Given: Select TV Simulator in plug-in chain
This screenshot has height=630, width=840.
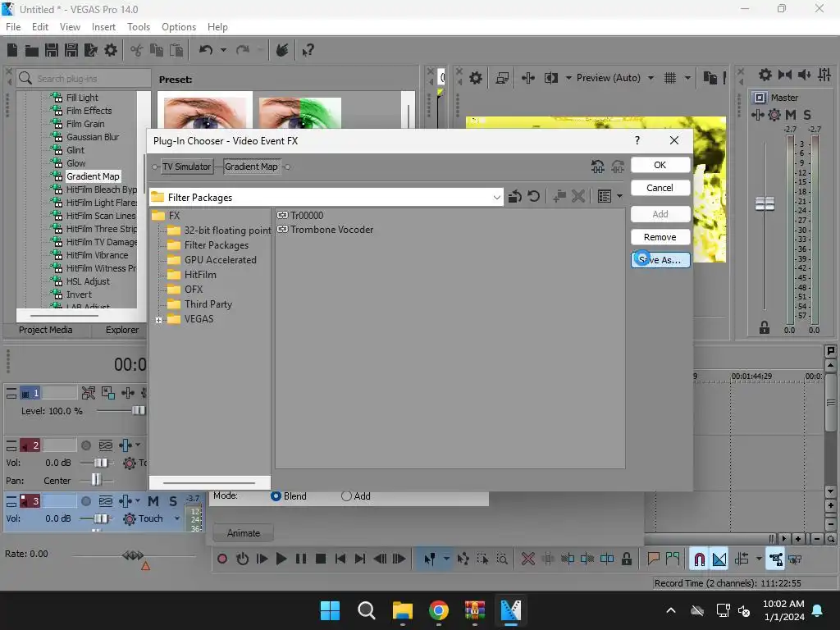Looking at the screenshot, I should click(186, 167).
